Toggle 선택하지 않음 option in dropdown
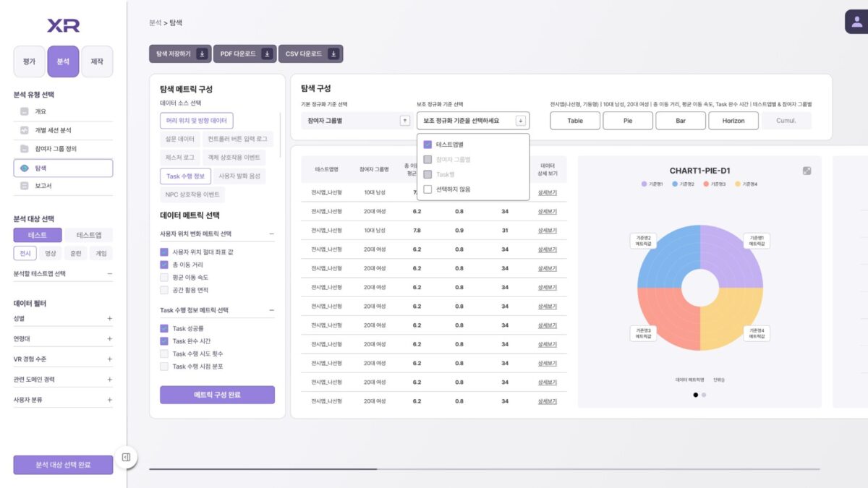The height and width of the screenshot is (488, 868). pyautogui.click(x=427, y=189)
